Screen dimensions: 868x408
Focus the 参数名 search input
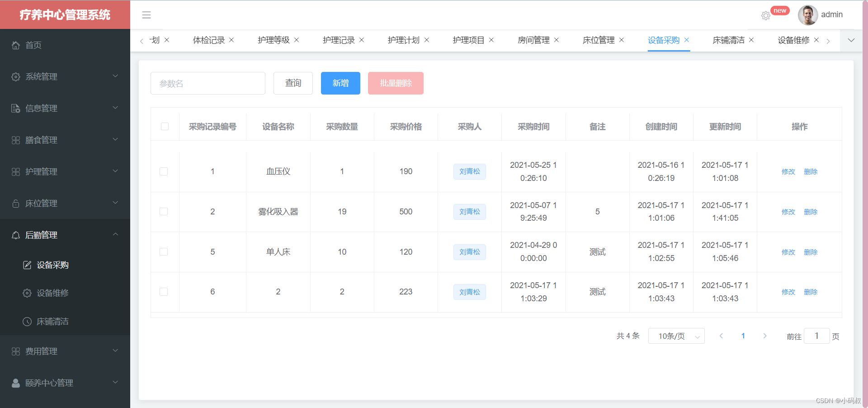pos(208,83)
